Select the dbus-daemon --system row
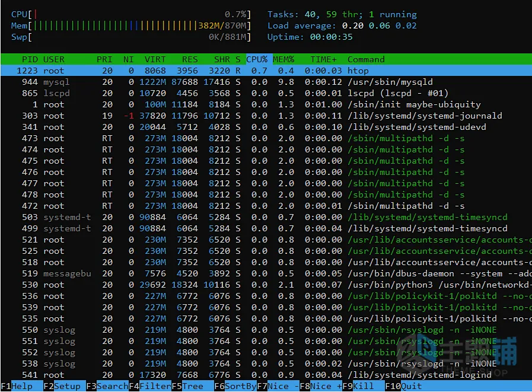This screenshot has height=392, width=532. tap(266, 273)
